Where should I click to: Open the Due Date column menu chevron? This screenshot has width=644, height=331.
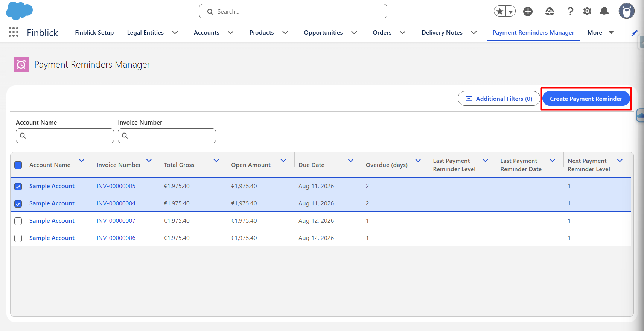coord(351,161)
